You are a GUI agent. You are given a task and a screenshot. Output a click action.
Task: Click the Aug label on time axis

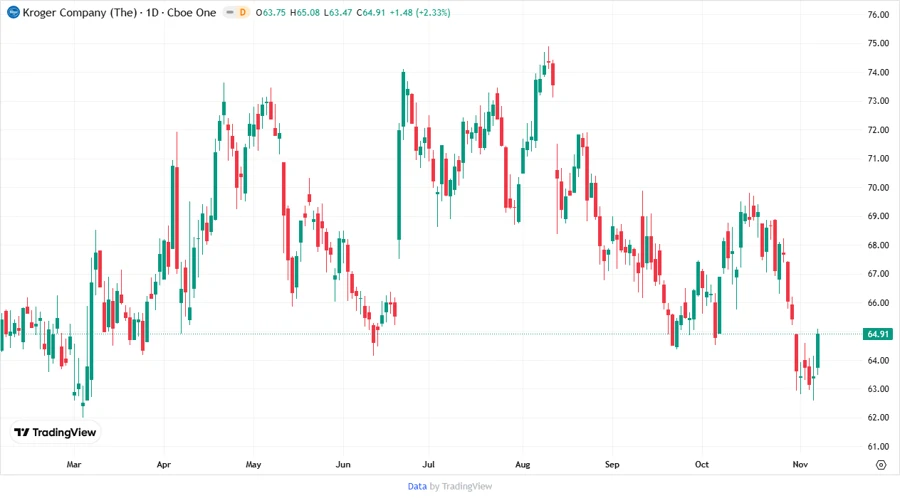[x=522, y=464]
